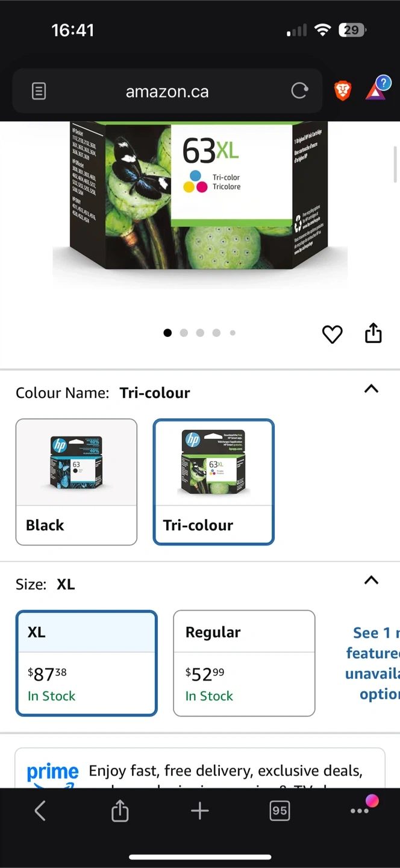Open Brave Shields lion icon
400x868 pixels.
(343, 91)
